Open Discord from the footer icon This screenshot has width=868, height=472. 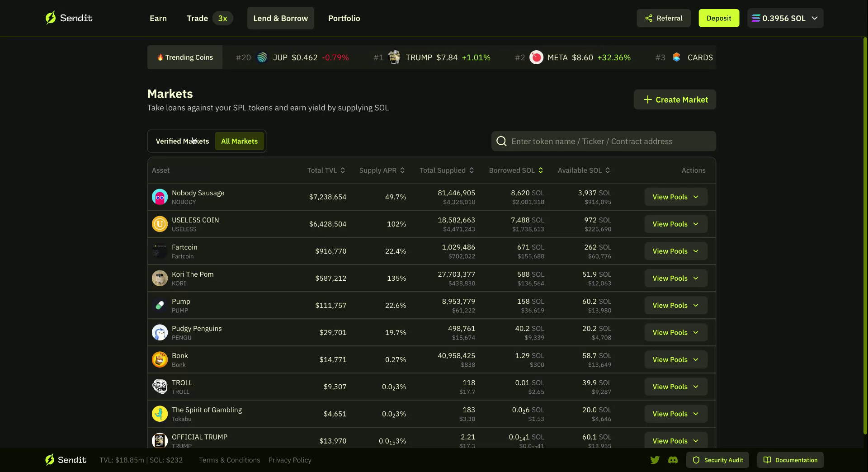click(673, 460)
